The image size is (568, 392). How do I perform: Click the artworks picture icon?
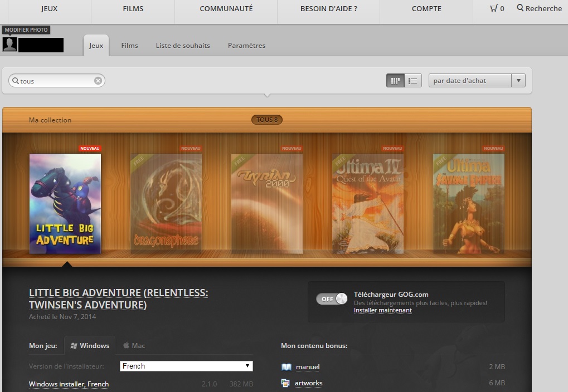click(x=287, y=383)
